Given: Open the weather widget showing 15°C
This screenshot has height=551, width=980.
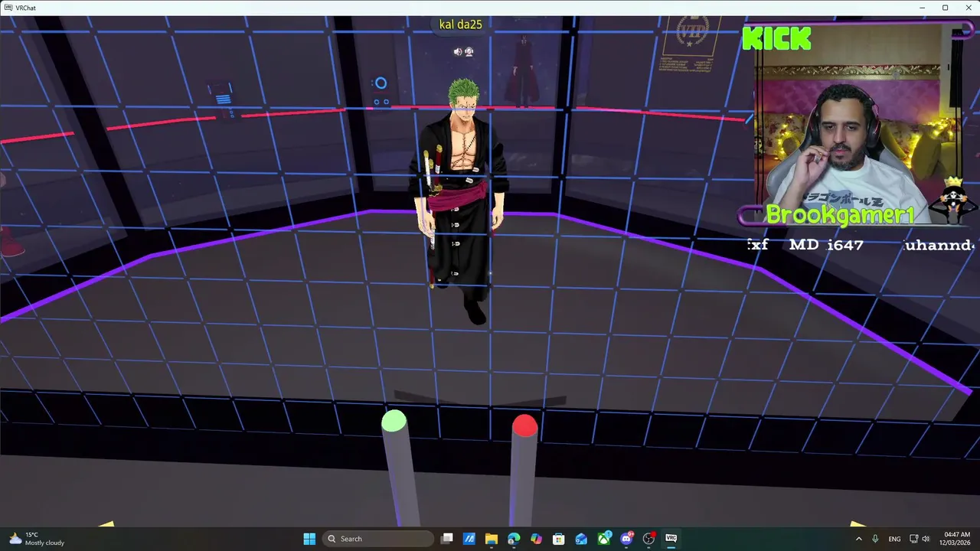Looking at the screenshot, I should tap(37, 539).
